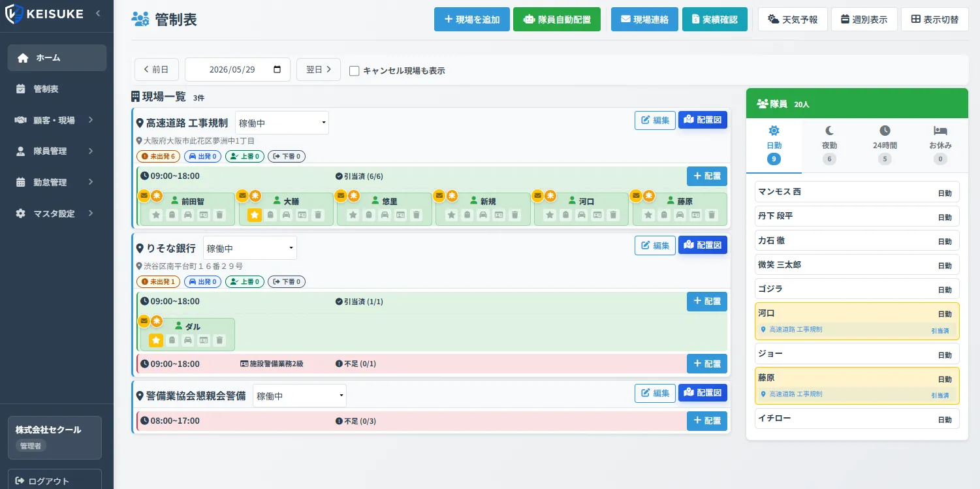Image resolution: width=980 pixels, height=489 pixels.
Task: Click the ID card icon on 前田智 card
Action: [x=204, y=214]
